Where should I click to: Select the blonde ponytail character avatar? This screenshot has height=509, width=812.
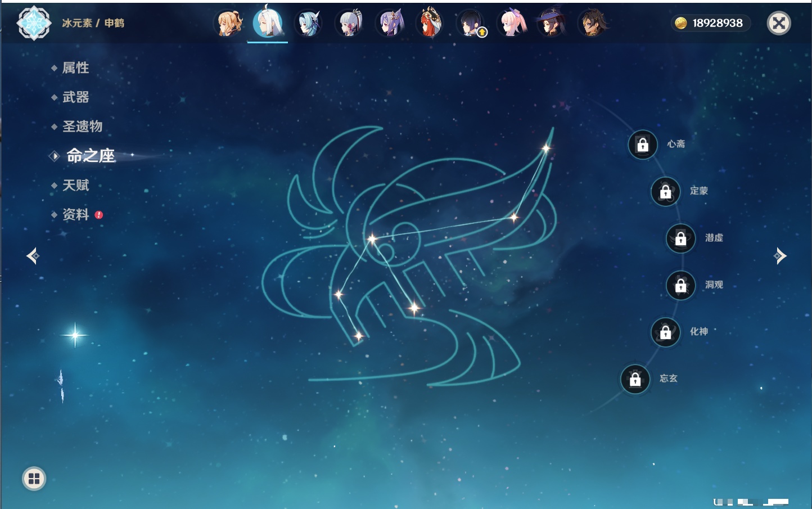point(228,23)
